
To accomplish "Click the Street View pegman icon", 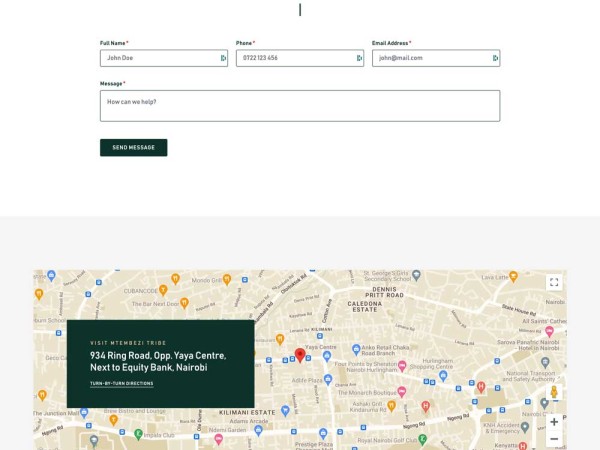I will click(554, 392).
